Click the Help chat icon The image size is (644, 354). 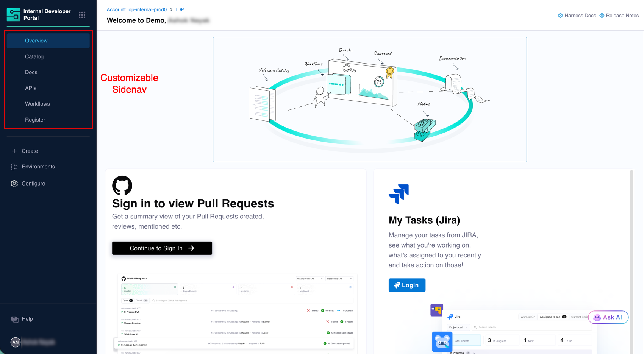click(x=14, y=319)
